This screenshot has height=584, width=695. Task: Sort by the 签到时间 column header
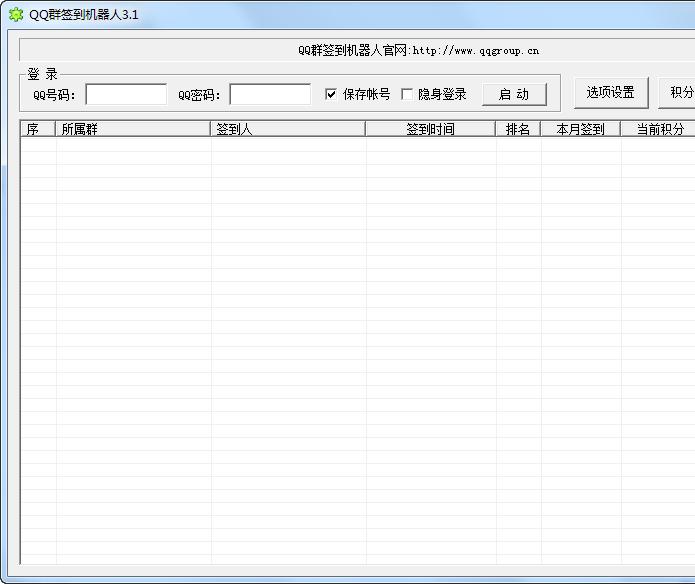tap(430, 129)
